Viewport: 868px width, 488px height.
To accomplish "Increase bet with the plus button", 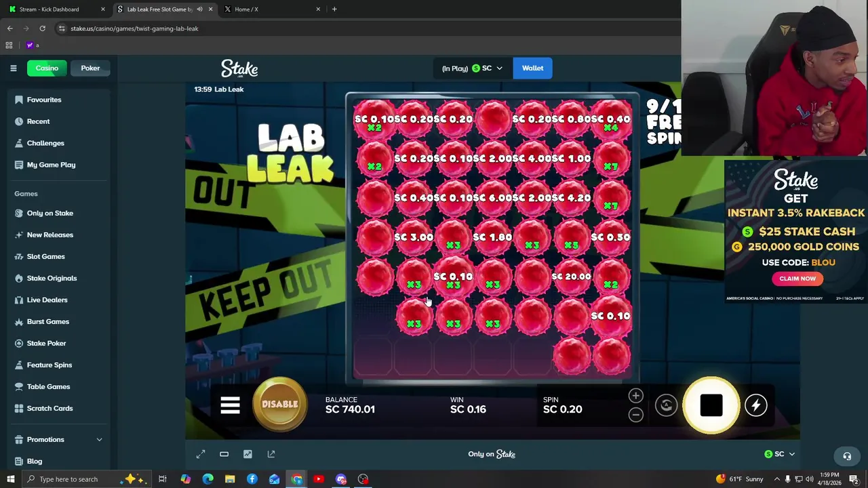I will pyautogui.click(x=635, y=396).
